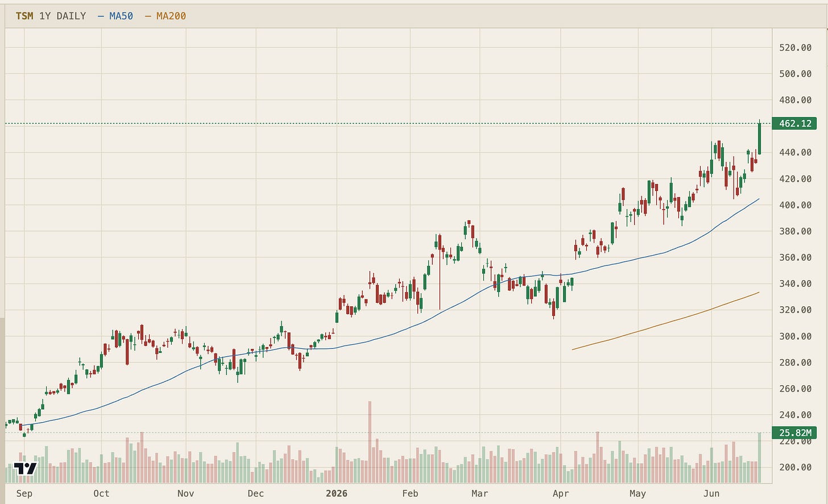Click the 380.00 price axis label
Image resolution: width=828 pixels, height=504 pixels.
pyautogui.click(x=795, y=231)
